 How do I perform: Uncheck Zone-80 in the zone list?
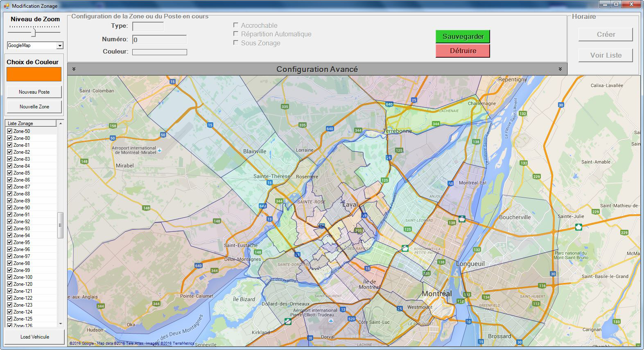click(x=9, y=138)
